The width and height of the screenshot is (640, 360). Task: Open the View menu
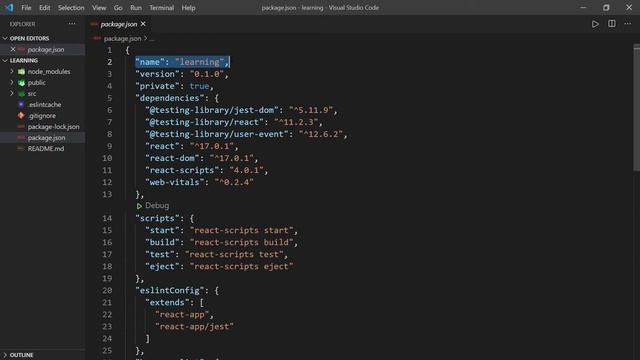point(99,8)
